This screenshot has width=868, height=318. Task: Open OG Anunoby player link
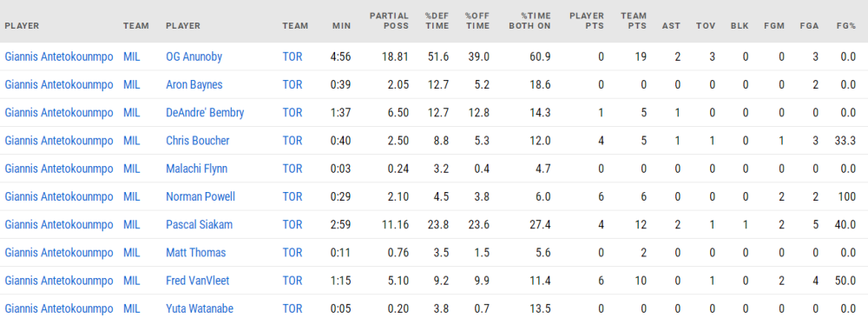click(x=194, y=56)
